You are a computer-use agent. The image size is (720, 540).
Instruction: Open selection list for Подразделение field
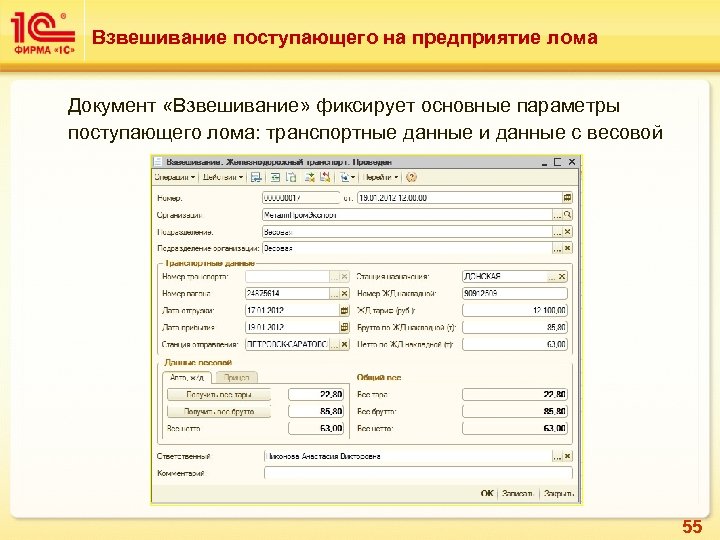pos(557,232)
